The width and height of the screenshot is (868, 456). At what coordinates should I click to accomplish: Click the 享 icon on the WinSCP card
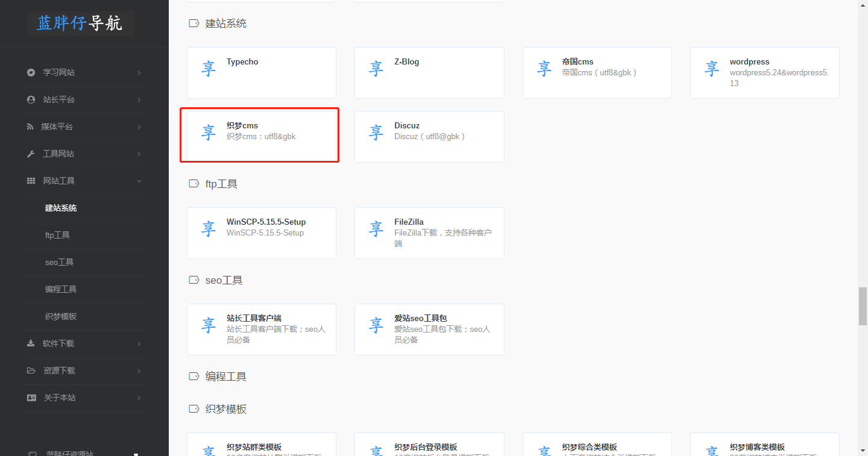[x=209, y=229]
